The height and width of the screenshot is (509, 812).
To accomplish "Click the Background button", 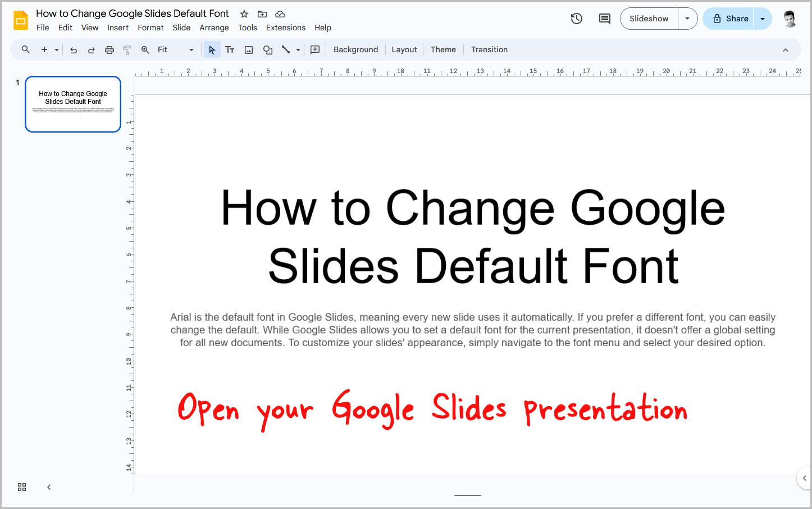I will tap(355, 49).
